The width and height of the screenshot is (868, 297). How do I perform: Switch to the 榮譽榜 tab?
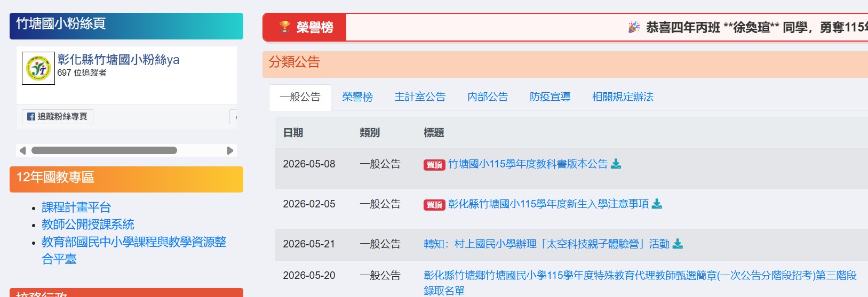pos(357,97)
